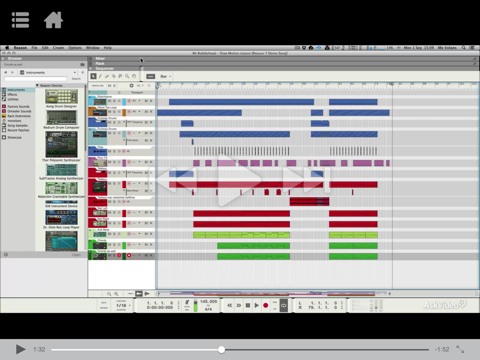
Task: Click Play in Reason transport
Action: coord(257,305)
